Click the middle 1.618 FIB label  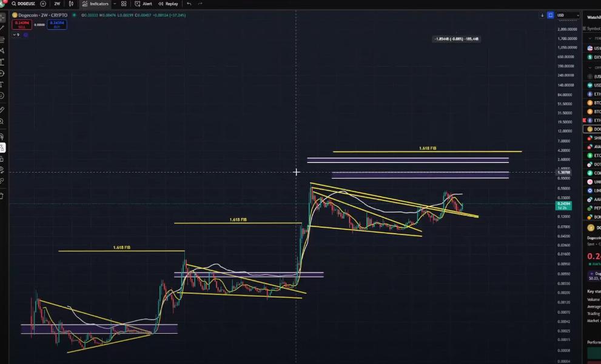(x=238, y=220)
